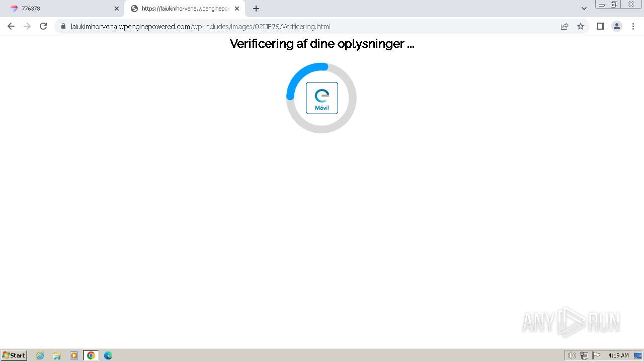
Task: Close the Chrome window
Action: (631, 5)
